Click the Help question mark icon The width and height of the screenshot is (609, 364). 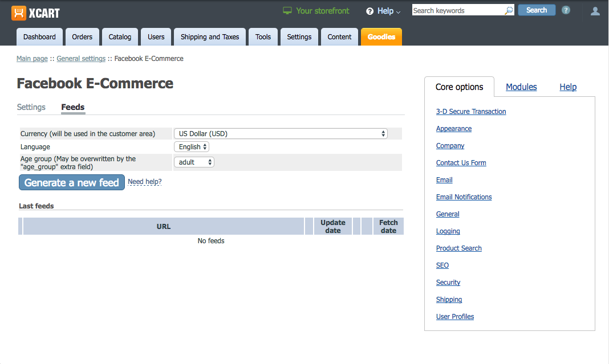[370, 11]
